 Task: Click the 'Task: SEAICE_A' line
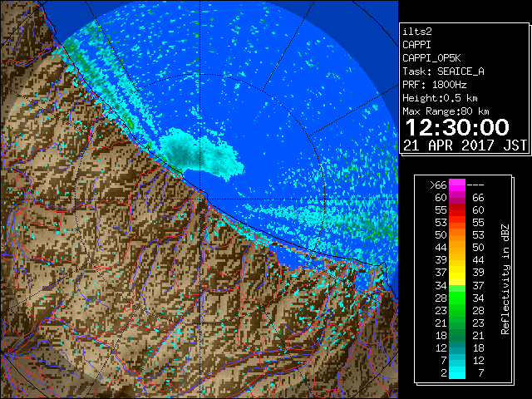pos(443,71)
